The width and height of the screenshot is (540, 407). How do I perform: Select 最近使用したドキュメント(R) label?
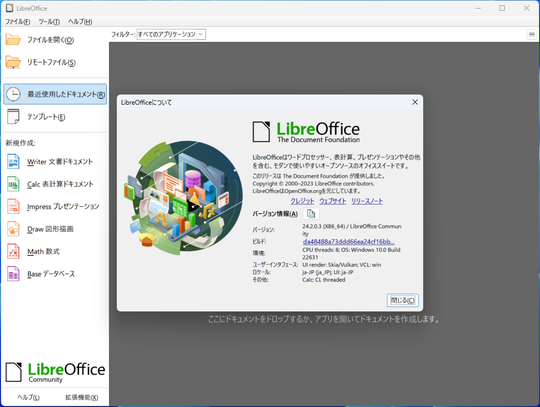(66, 94)
